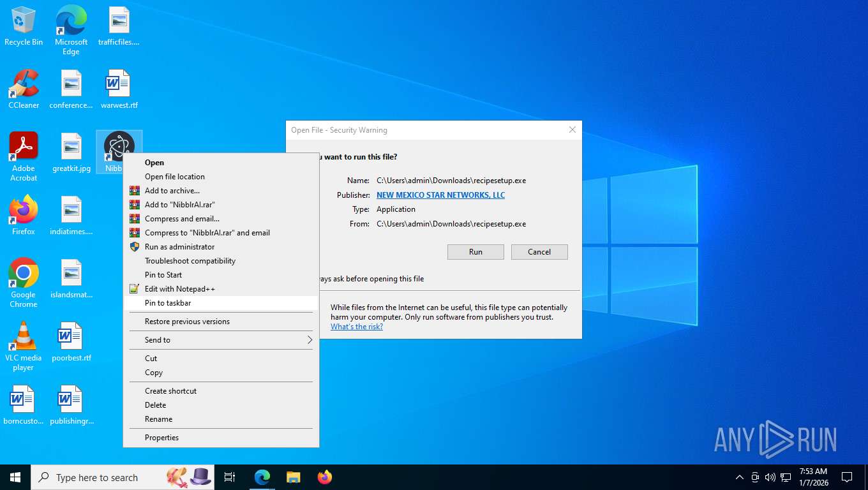Open the network status tray icon
Viewport: 868px width, 490px height.
(786, 477)
